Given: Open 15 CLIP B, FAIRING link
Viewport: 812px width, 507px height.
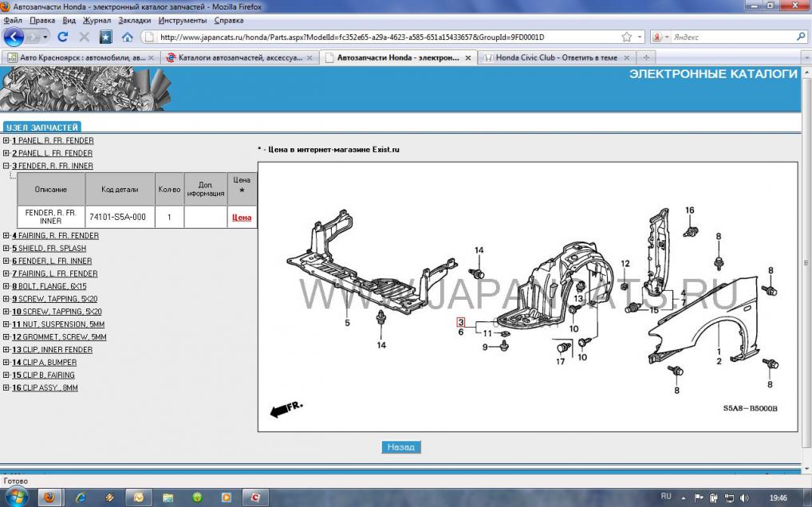Looking at the screenshot, I should [44, 375].
